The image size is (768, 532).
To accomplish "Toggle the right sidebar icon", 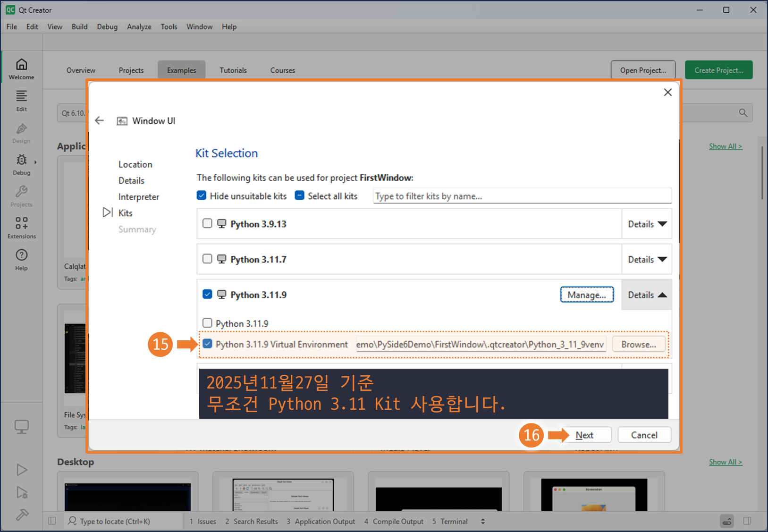I will pyautogui.click(x=747, y=521).
